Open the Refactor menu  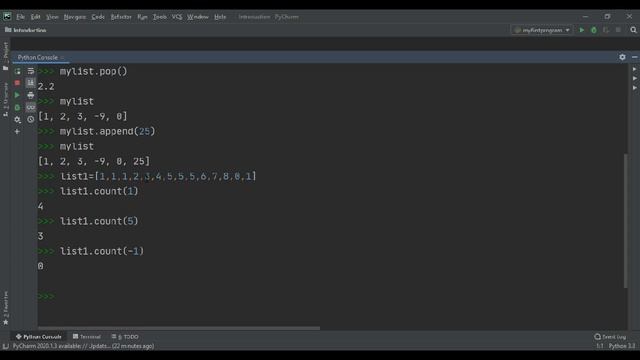coord(121,17)
